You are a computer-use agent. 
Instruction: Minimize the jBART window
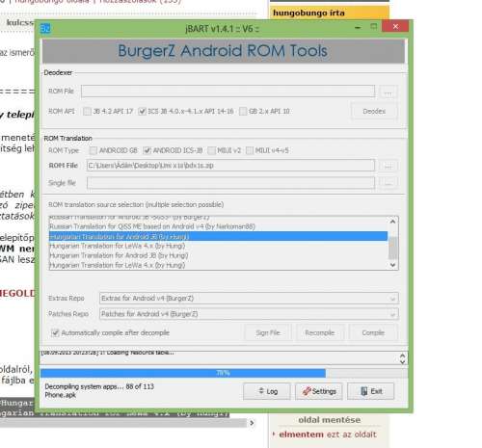pyautogui.click(x=358, y=28)
